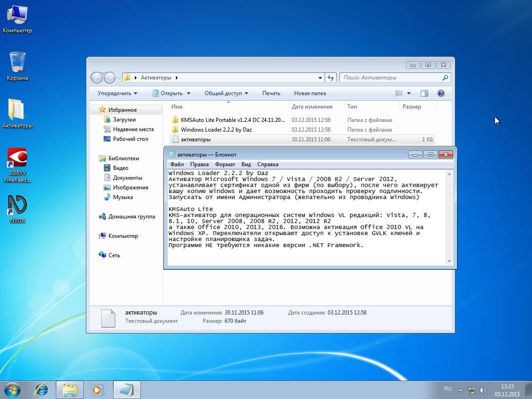The height and width of the screenshot is (399, 532).
Task: Open Изображения library
Action: tap(130, 187)
